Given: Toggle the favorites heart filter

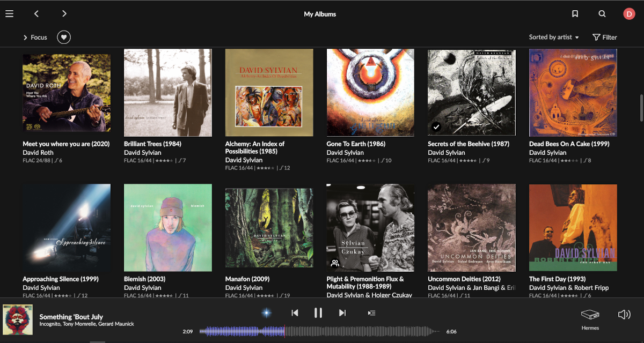Looking at the screenshot, I should pyautogui.click(x=64, y=37).
